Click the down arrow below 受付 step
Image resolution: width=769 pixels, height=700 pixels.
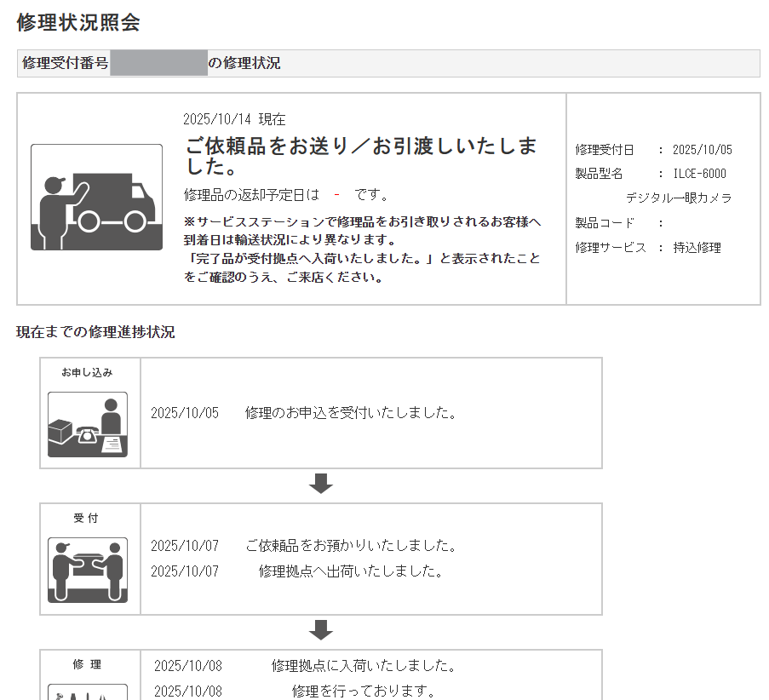click(x=320, y=630)
